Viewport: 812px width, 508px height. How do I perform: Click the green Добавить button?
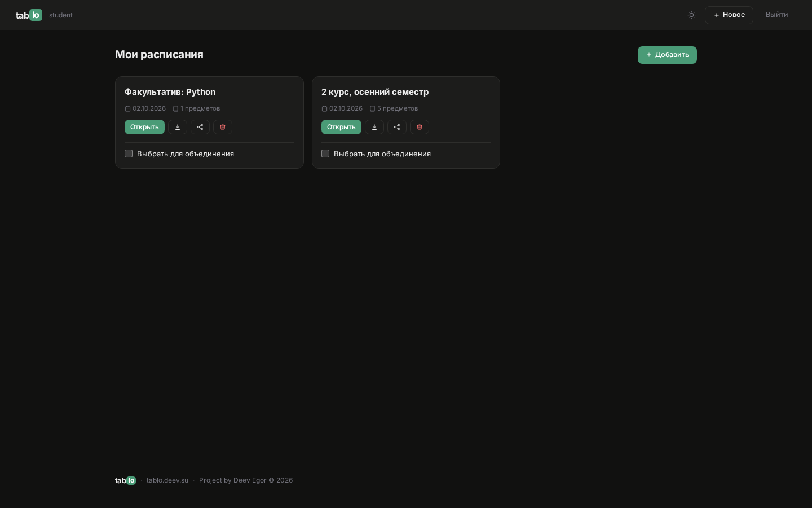pos(667,55)
